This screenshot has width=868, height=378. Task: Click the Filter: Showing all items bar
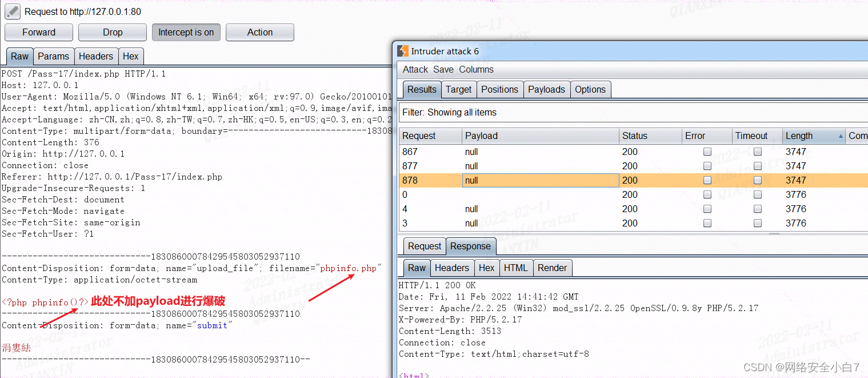click(x=633, y=112)
